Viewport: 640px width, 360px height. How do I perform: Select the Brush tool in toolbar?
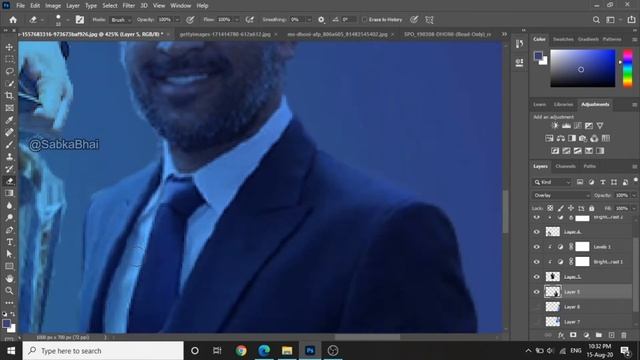coord(9,144)
